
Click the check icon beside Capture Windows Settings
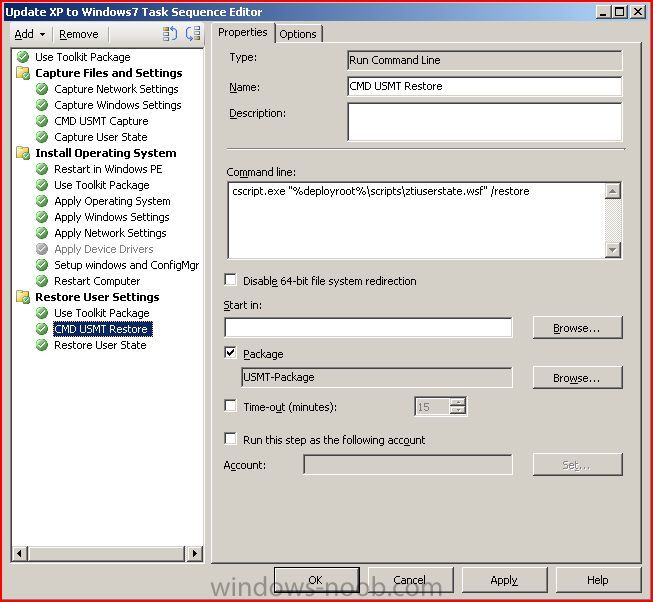42,105
